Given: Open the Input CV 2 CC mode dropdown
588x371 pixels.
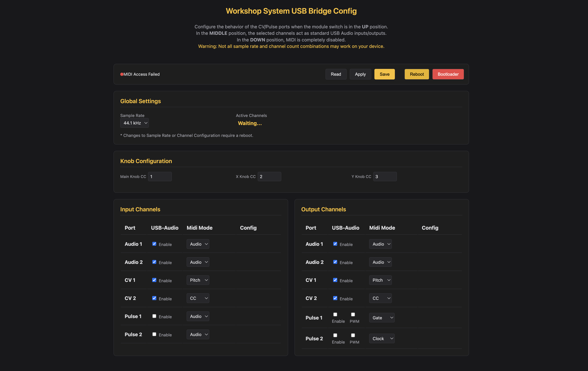Looking at the screenshot, I should pos(198,298).
